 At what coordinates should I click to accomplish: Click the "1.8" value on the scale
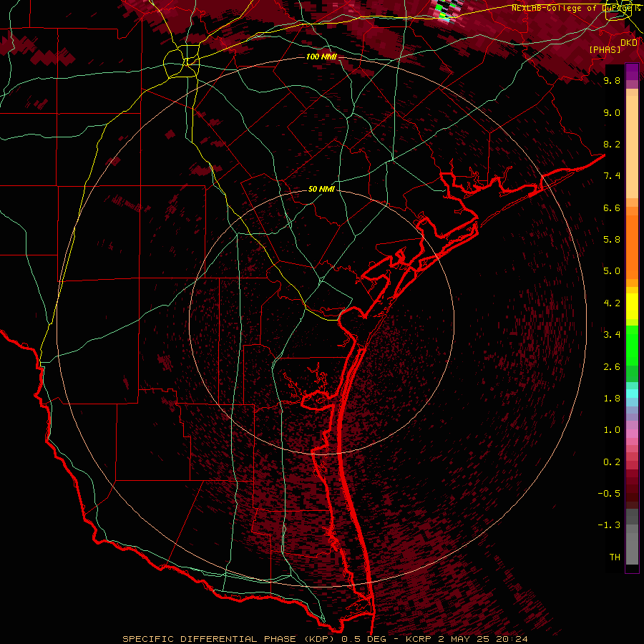point(612,399)
